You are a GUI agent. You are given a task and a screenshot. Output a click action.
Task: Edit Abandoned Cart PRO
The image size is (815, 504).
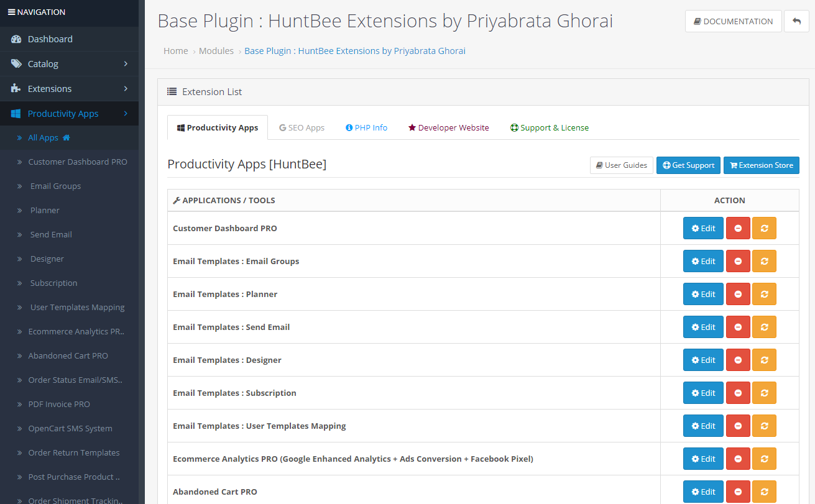703,492
